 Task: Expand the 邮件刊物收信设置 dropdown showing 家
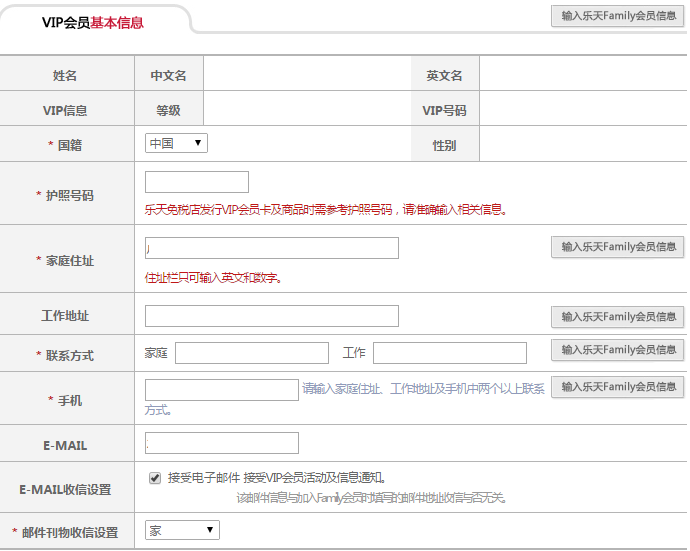pos(182,530)
